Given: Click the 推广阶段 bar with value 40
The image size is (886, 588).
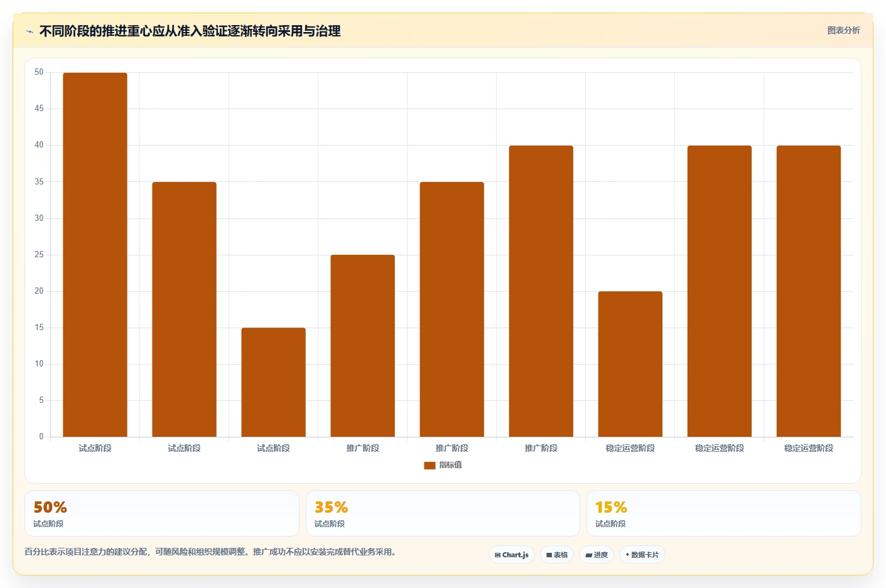Looking at the screenshot, I should [541, 291].
